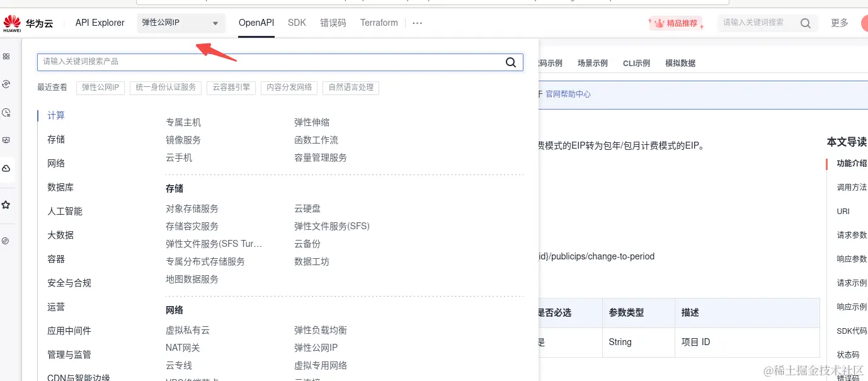
Task: Select the 运营 category
Action: pos(56,307)
